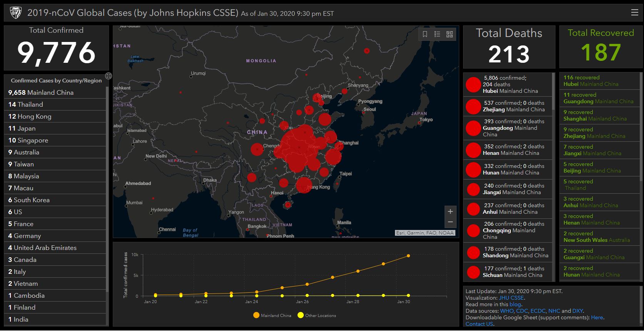
Task: Select 4 United Arab Emirates row
Action: [55, 248]
